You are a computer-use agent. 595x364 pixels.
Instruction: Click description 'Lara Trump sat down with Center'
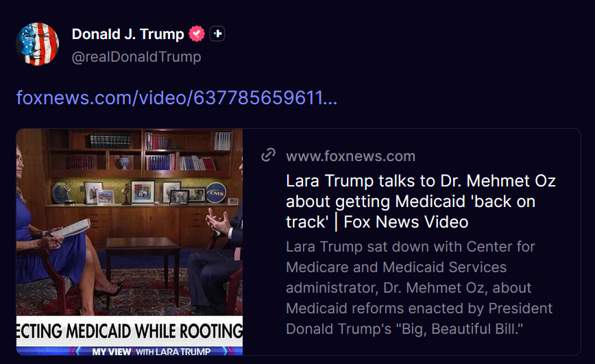[419, 288]
